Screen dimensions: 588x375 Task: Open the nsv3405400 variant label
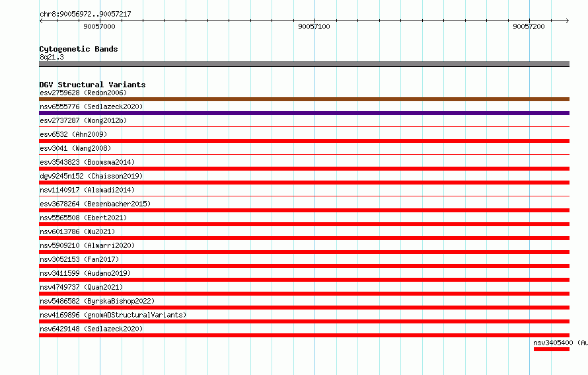click(x=561, y=343)
